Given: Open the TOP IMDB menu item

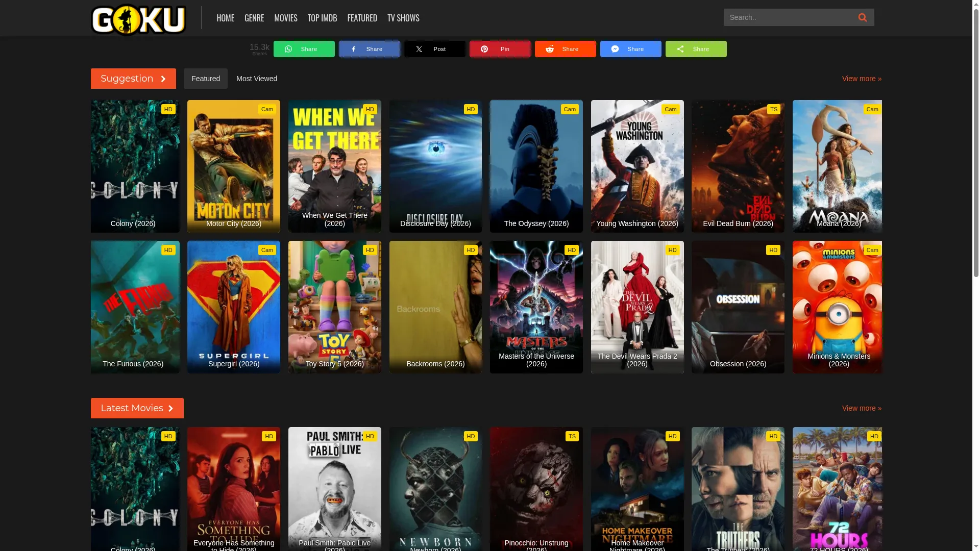Looking at the screenshot, I should (322, 18).
